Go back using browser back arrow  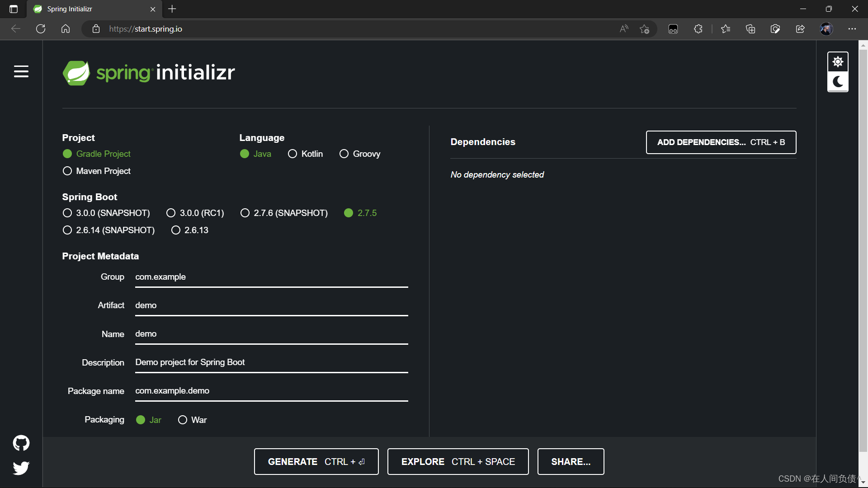pos(16,29)
